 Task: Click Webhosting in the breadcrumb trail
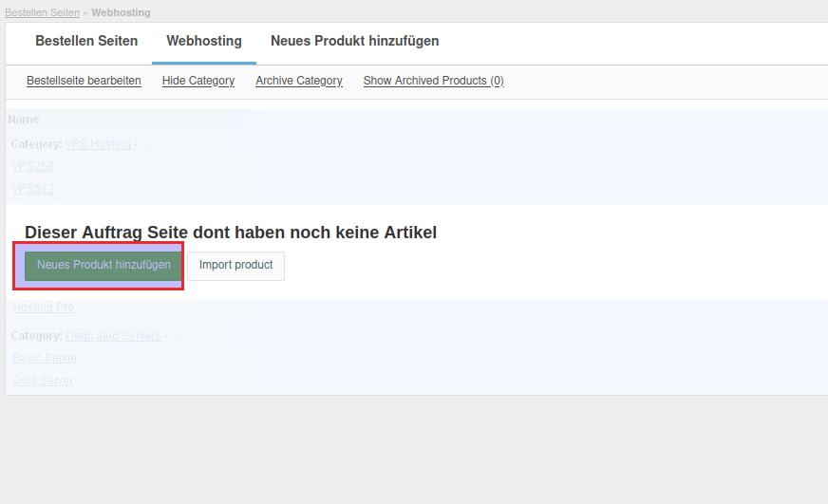point(121,12)
